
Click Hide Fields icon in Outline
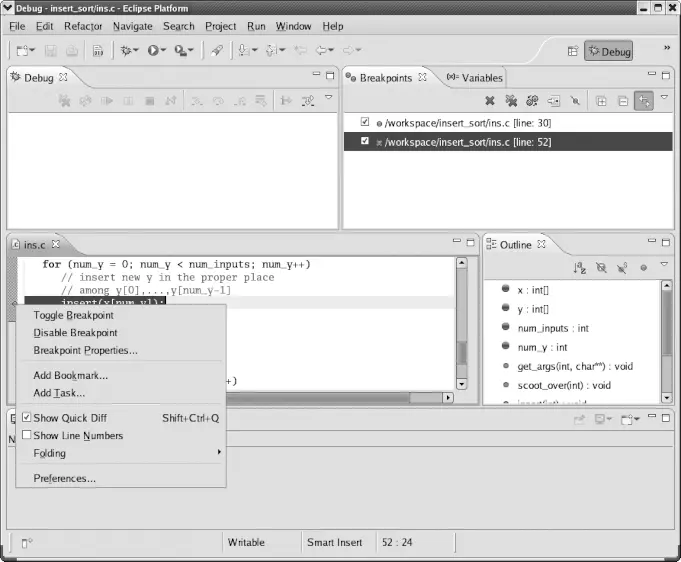pos(601,268)
